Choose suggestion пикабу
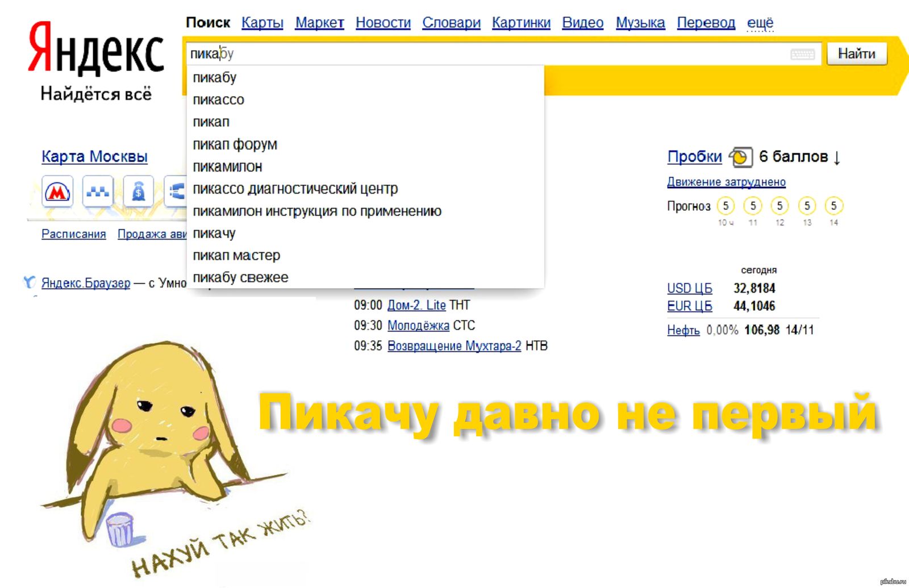Image resolution: width=909 pixels, height=588 pixels. click(x=365, y=77)
